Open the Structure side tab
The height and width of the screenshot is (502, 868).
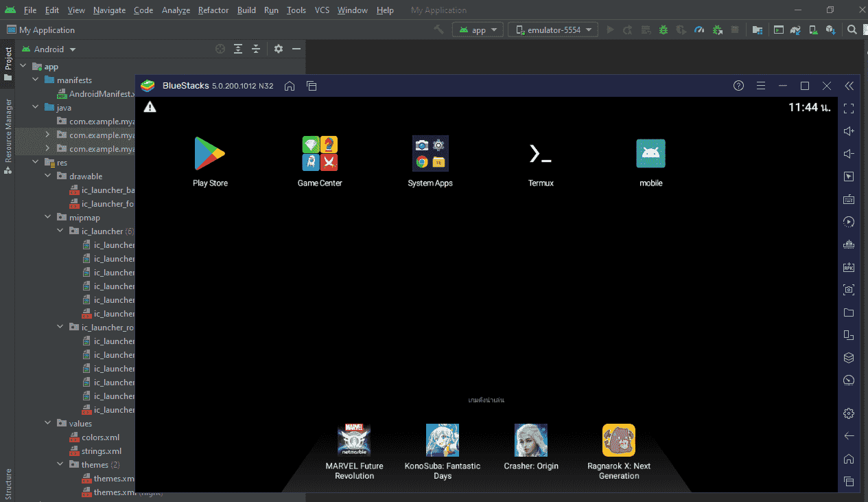pos(8,484)
